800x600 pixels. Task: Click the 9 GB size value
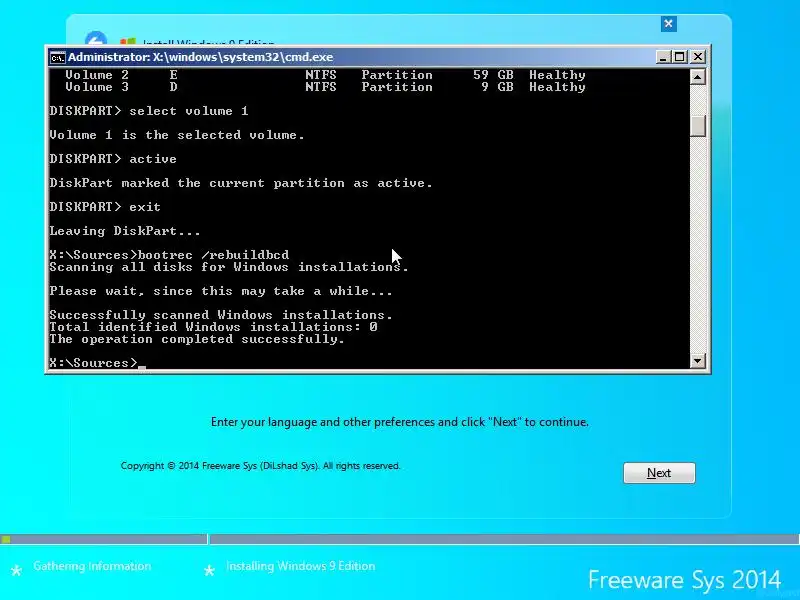(497, 87)
